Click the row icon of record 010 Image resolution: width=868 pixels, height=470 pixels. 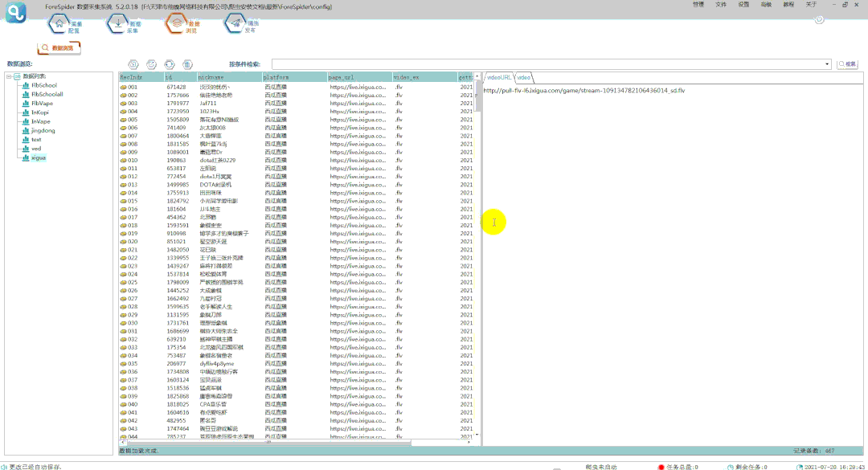coord(124,161)
